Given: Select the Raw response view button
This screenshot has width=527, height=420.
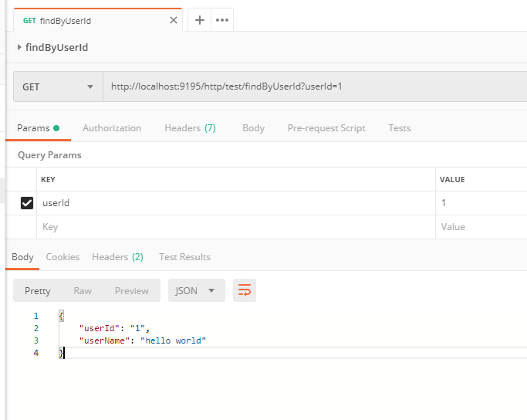Looking at the screenshot, I should (x=83, y=290).
